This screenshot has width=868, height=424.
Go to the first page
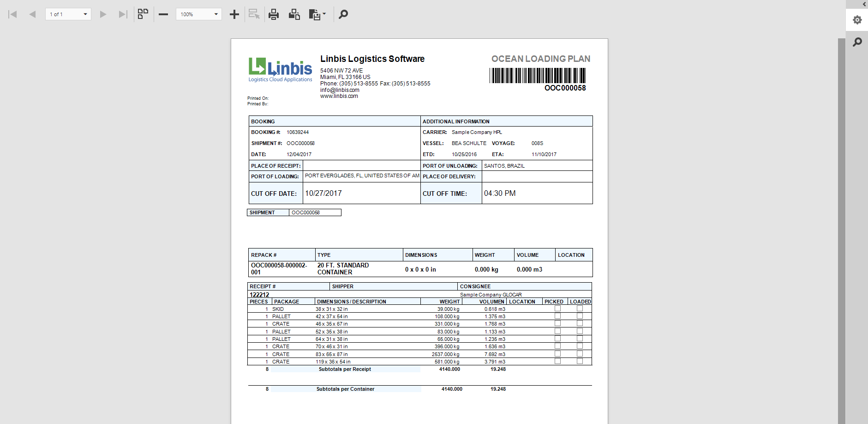[x=13, y=14]
